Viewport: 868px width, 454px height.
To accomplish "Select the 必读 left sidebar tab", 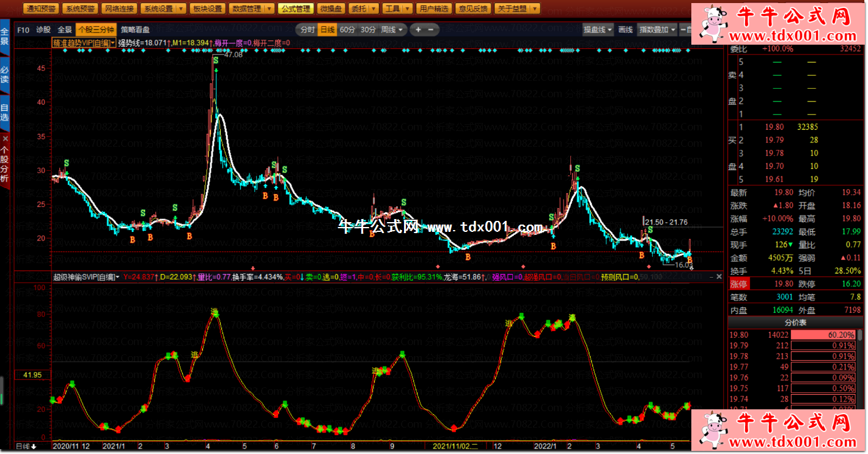I will 5,75.
